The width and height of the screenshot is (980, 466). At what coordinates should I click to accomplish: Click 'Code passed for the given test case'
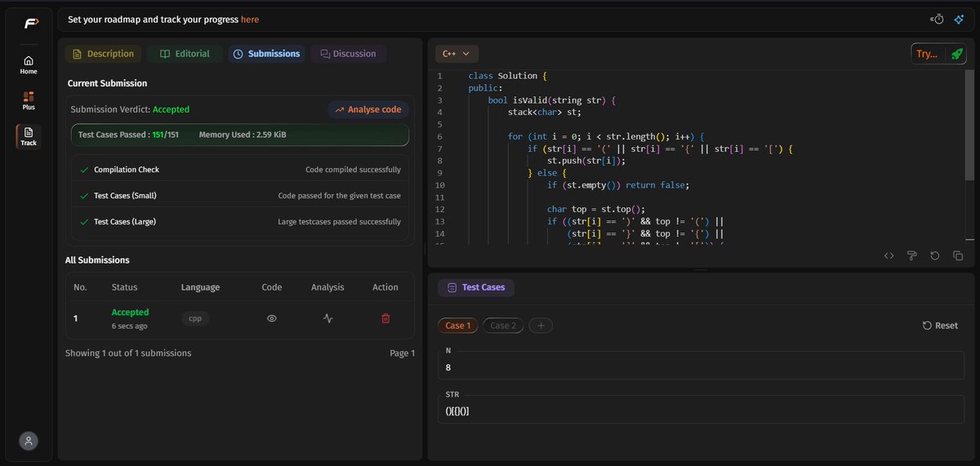pos(340,196)
